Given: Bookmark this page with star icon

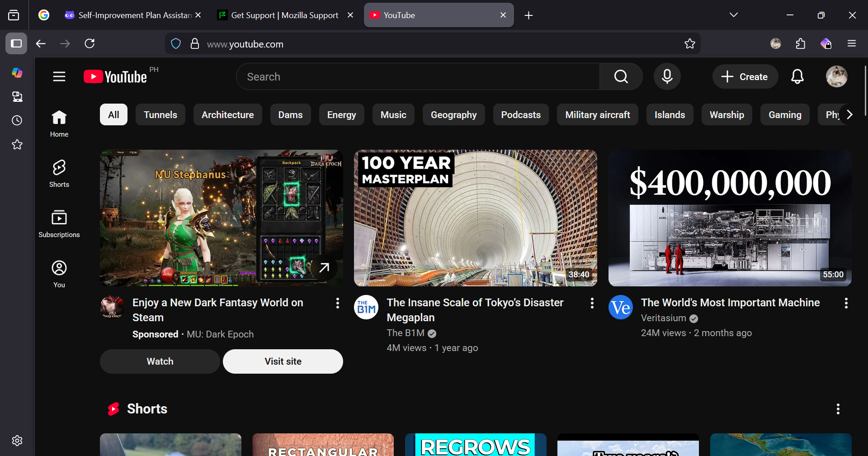Looking at the screenshot, I should click(x=689, y=44).
